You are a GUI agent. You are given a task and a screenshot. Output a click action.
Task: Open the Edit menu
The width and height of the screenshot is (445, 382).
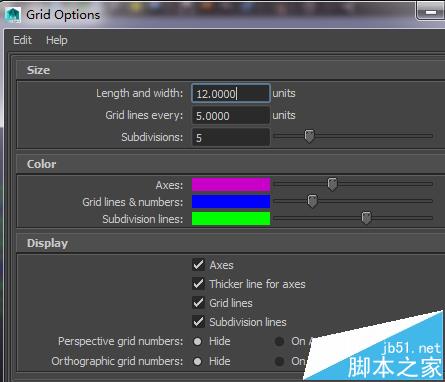point(22,40)
